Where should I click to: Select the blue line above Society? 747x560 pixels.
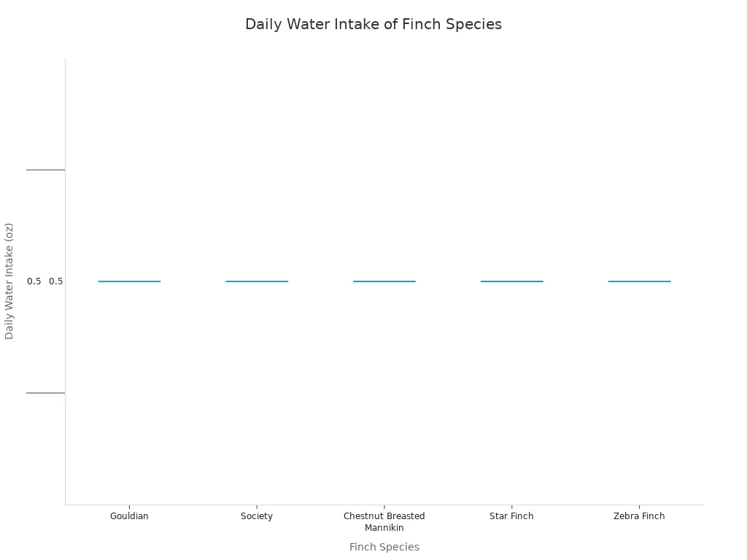(x=257, y=281)
